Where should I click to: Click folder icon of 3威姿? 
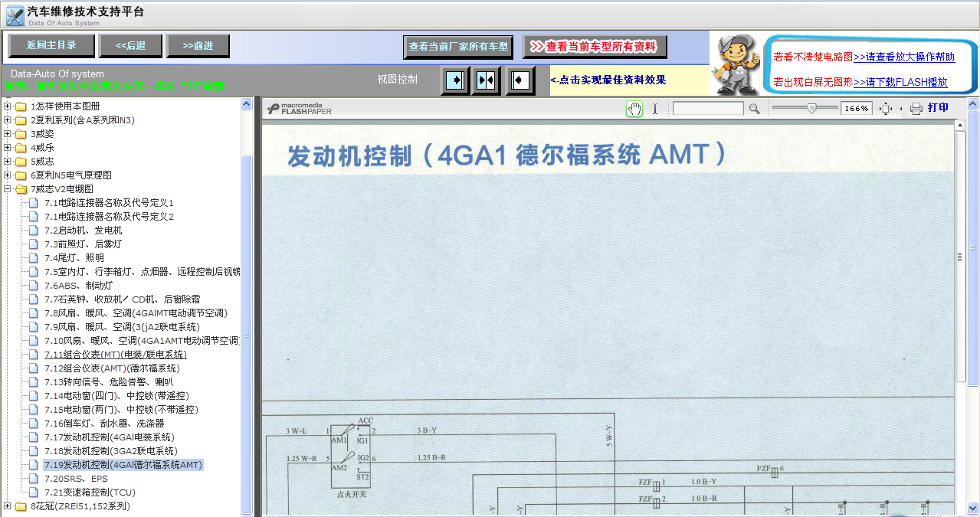point(21,134)
